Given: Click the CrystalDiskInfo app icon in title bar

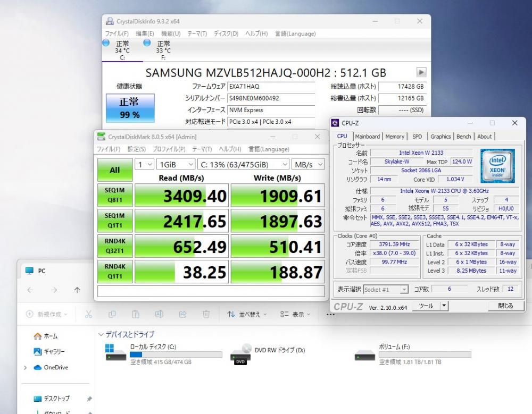Looking at the screenshot, I should [x=109, y=21].
